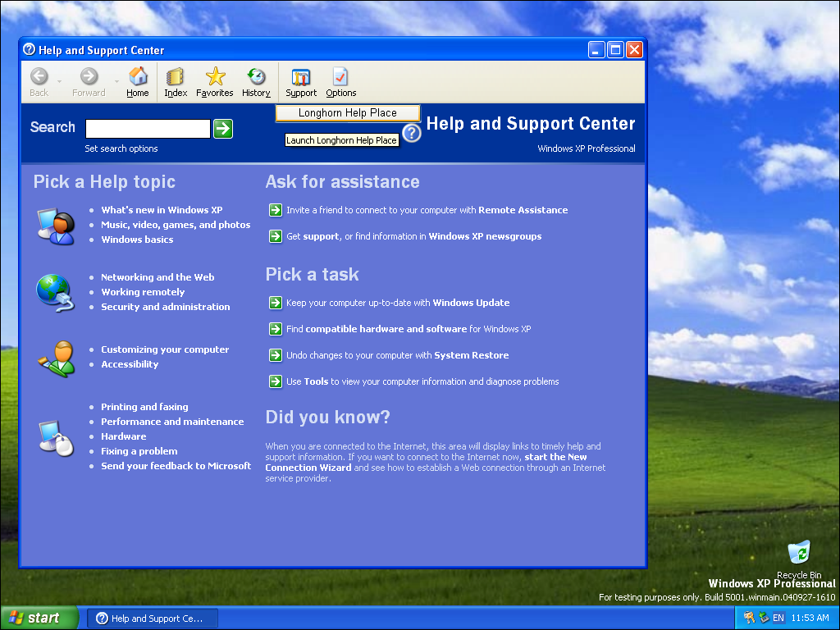The image size is (840, 630).
Task: Click the EN language indicator
Action: (778, 618)
